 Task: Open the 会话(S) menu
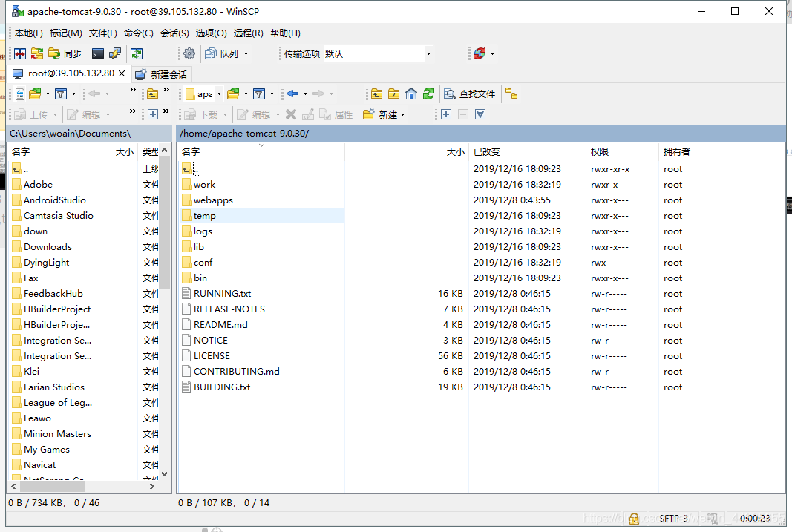click(174, 33)
